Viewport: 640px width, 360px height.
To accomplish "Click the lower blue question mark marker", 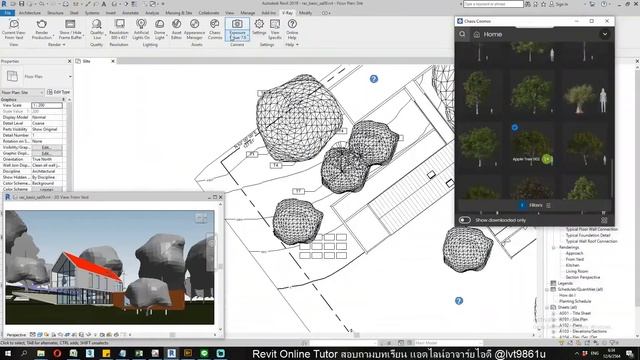I will point(459,301).
